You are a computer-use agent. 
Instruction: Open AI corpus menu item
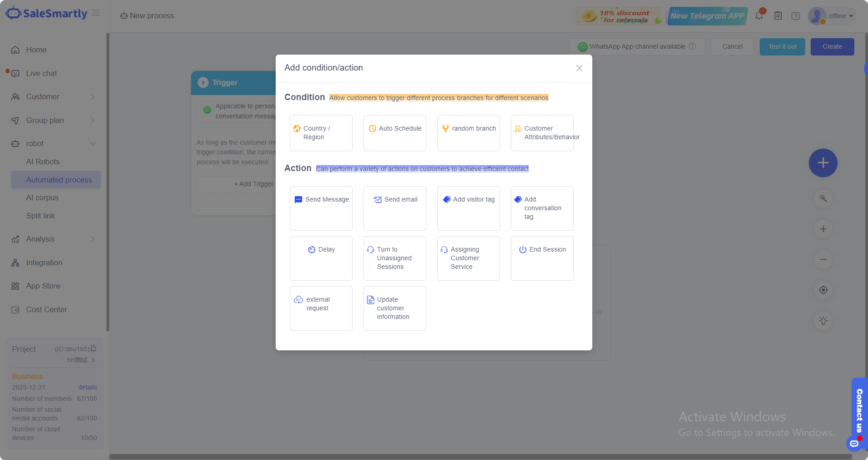tap(42, 197)
